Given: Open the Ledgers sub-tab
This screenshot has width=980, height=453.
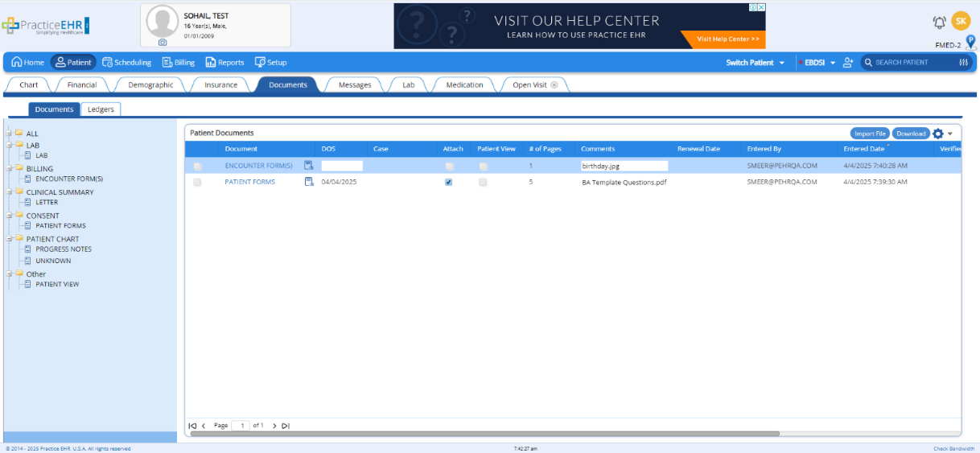Looking at the screenshot, I should click(101, 109).
